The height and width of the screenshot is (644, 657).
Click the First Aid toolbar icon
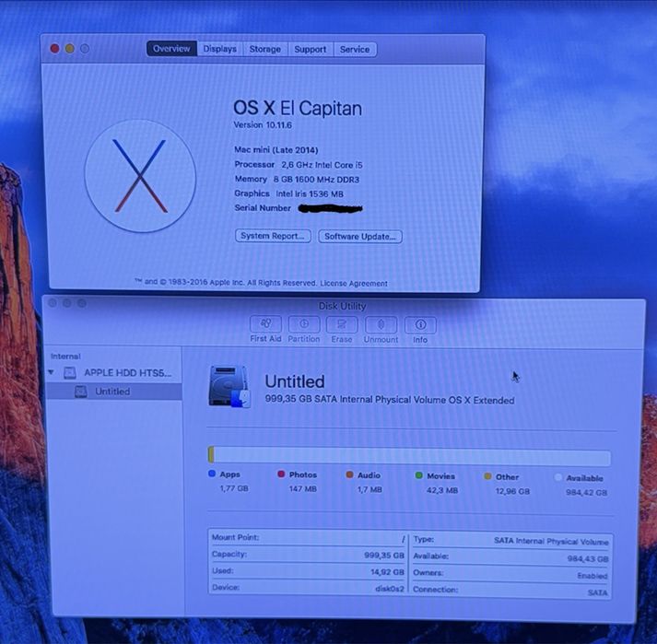point(265,324)
